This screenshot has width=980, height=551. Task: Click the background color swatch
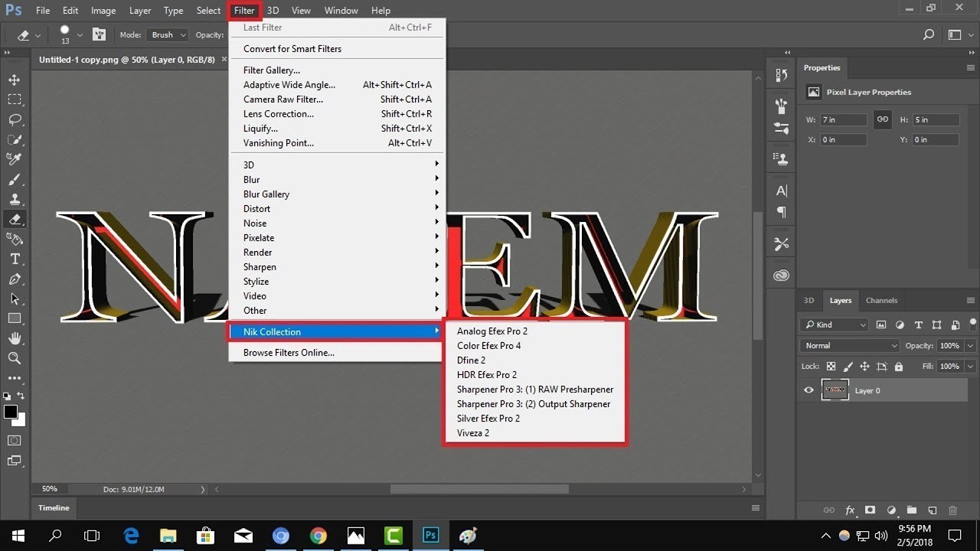[x=21, y=421]
